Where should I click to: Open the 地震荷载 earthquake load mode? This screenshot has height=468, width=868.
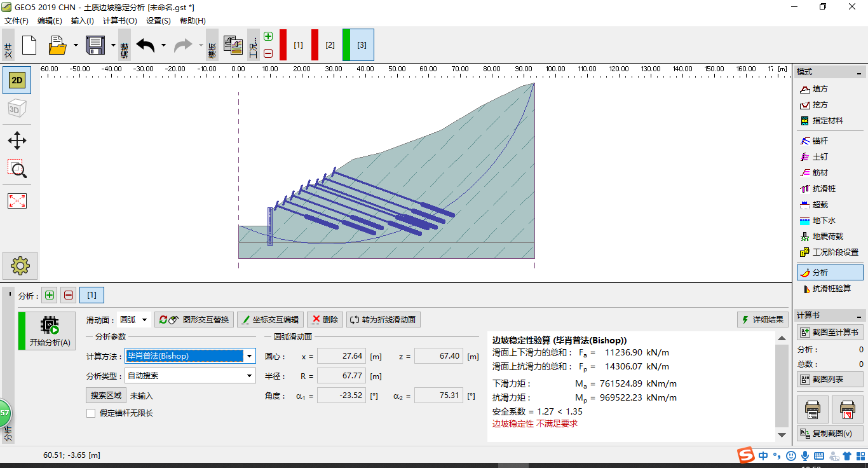[x=829, y=237]
